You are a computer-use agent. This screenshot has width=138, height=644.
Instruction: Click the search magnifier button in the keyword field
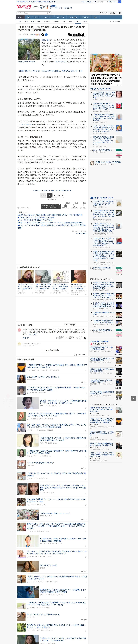click(49, 13)
